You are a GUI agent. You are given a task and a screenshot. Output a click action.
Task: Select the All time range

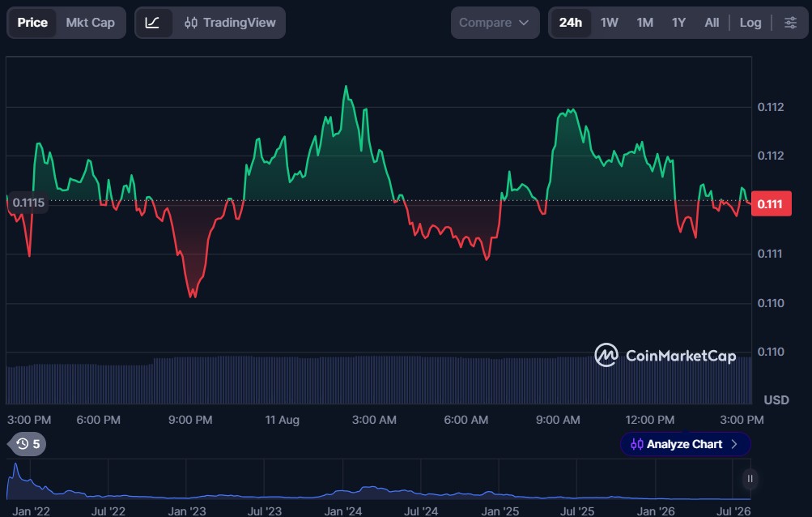point(712,23)
